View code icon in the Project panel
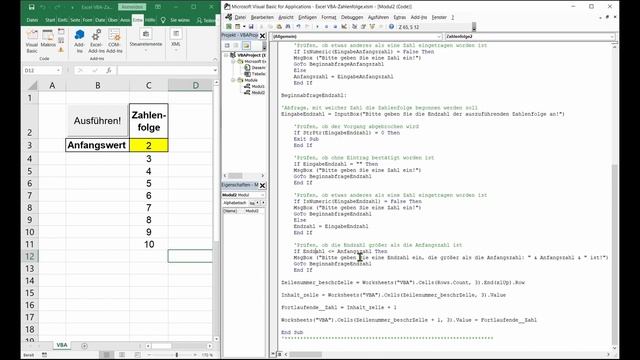The height and width of the screenshot is (360, 640). pos(227,45)
